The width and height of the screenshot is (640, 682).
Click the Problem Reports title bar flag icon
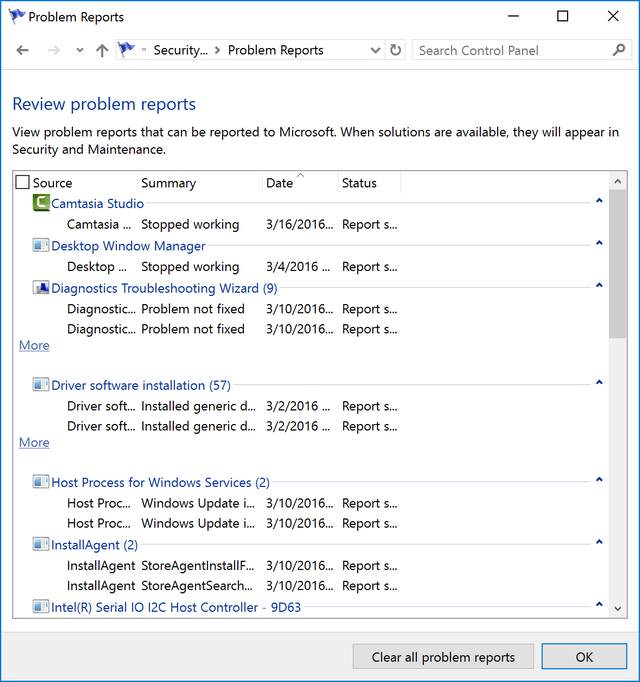tap(17, 16)
